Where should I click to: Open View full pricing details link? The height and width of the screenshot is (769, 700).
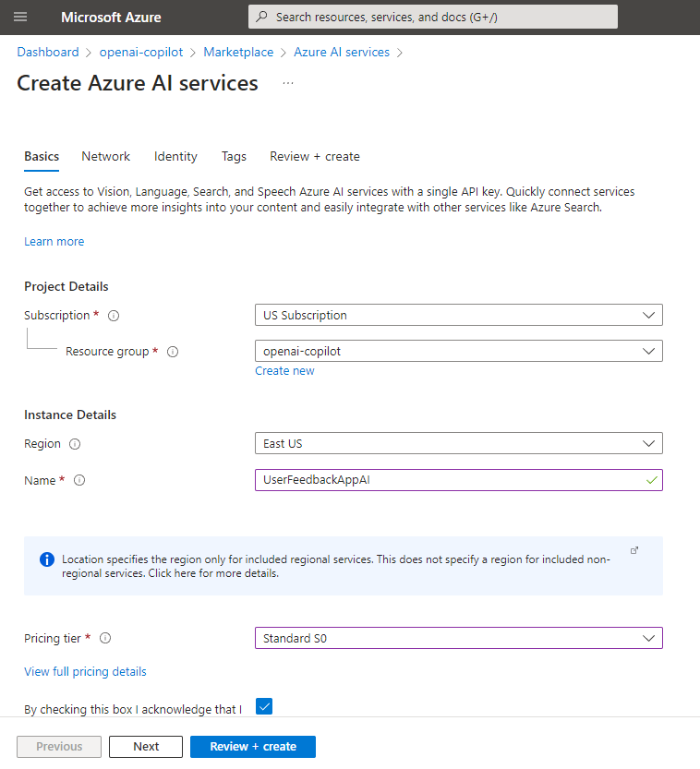(x=85, y=671)
